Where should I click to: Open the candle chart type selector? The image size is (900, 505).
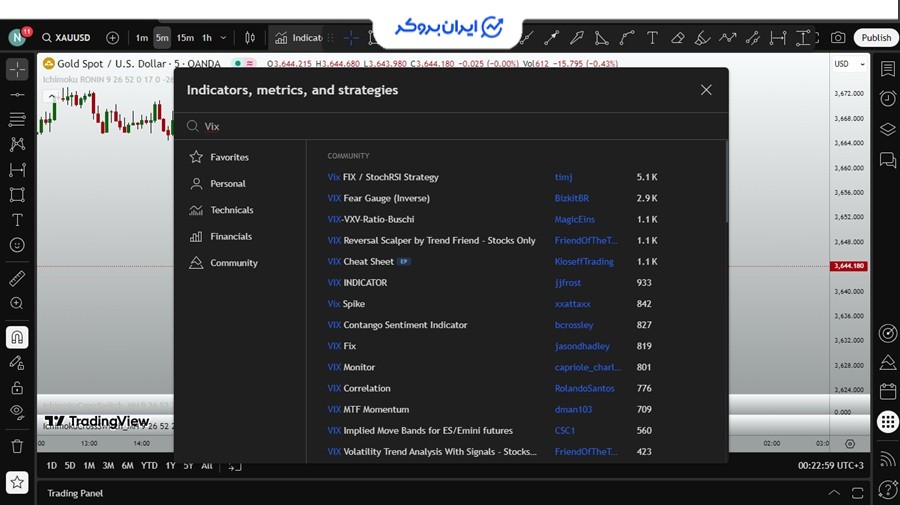(x=250, y=38)
